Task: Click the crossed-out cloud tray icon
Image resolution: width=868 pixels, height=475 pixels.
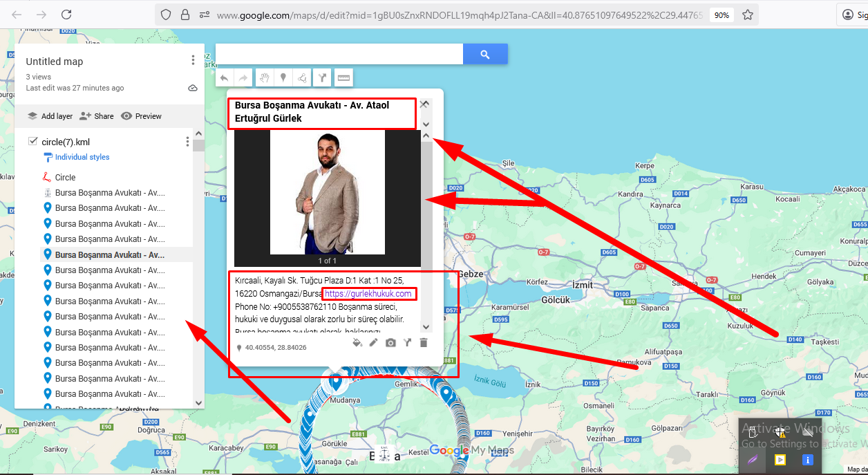Action: pos(807,432)
